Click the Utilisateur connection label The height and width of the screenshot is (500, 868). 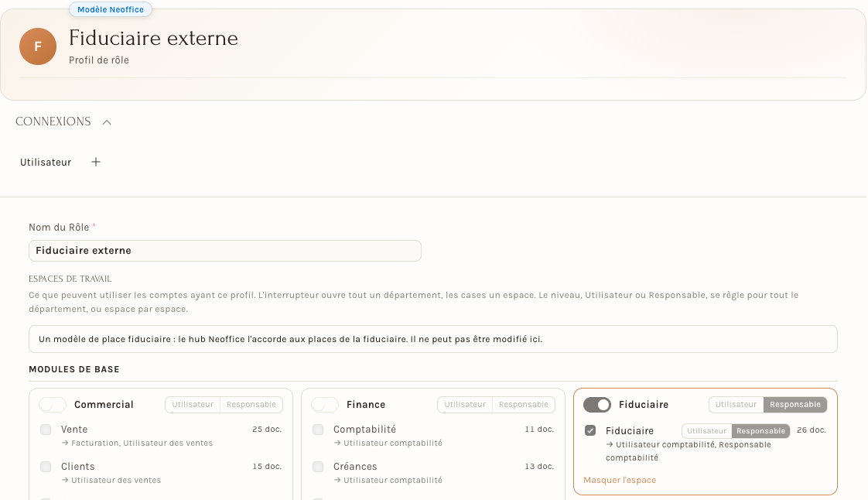coord(46,163)
